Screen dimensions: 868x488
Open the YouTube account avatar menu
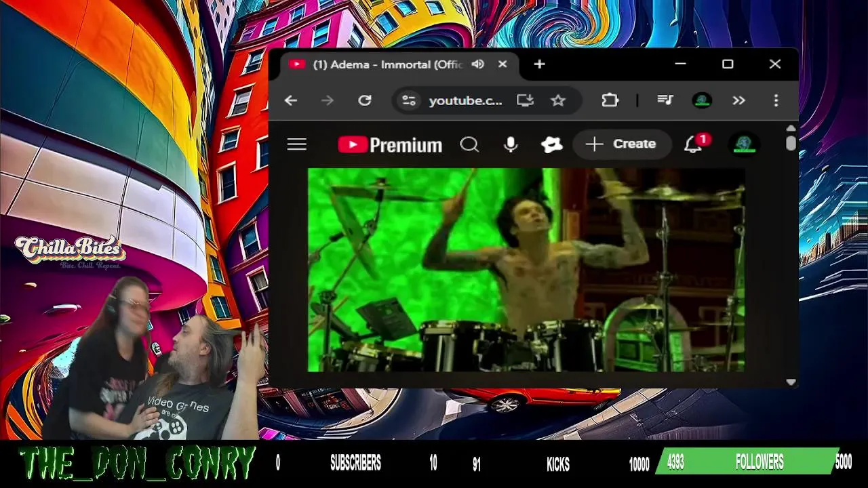pyautogui.click(x=744, y=144)
